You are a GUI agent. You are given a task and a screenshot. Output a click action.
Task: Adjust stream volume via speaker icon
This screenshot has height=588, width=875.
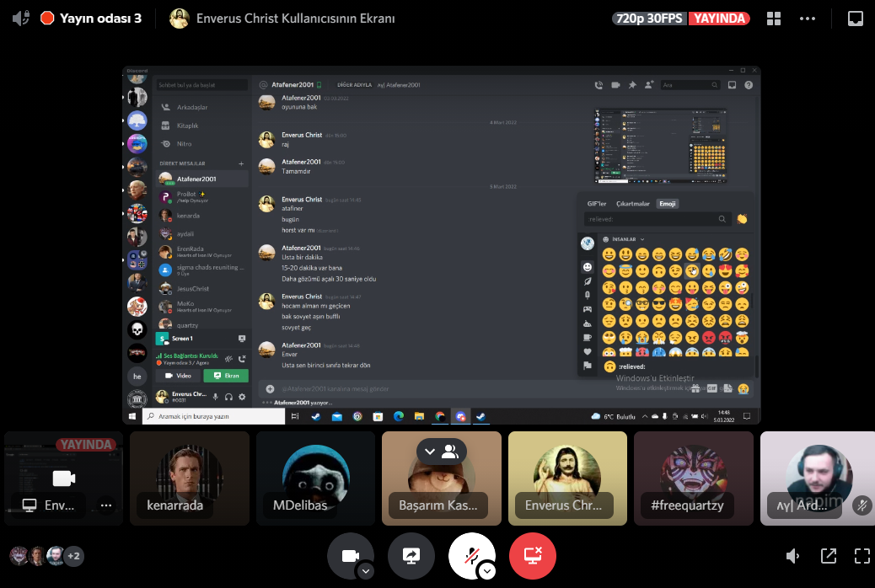(792, 556)
